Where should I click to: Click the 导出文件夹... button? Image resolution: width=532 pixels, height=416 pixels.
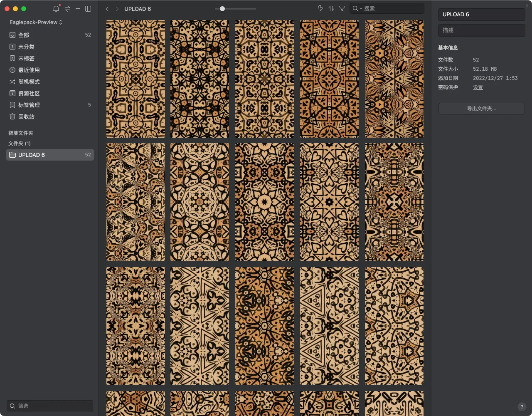tap(481, 109)
